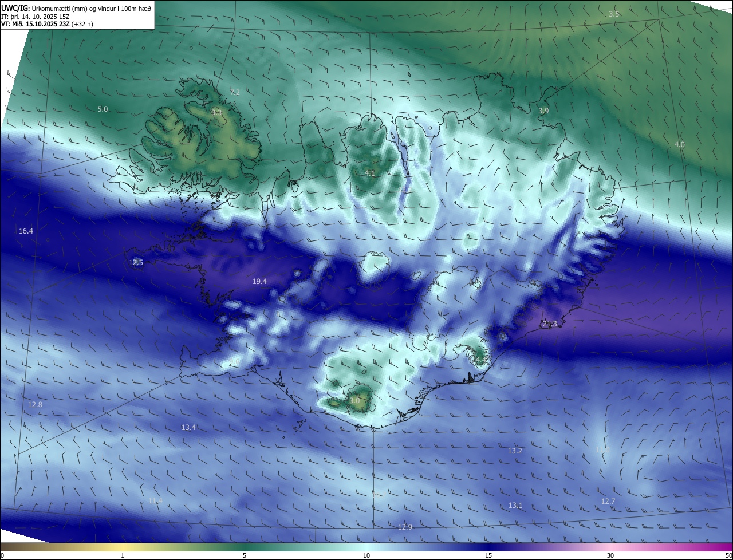
Task: Click the 15 tick on colour scale
Action: click(488, 555)
